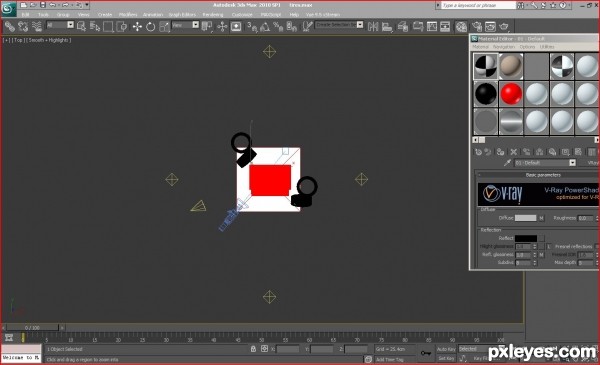Expand the Quick Access toolbar dropdown arrow
The width and height of the screenshot is (600, 365).
[x=87, y=5]
